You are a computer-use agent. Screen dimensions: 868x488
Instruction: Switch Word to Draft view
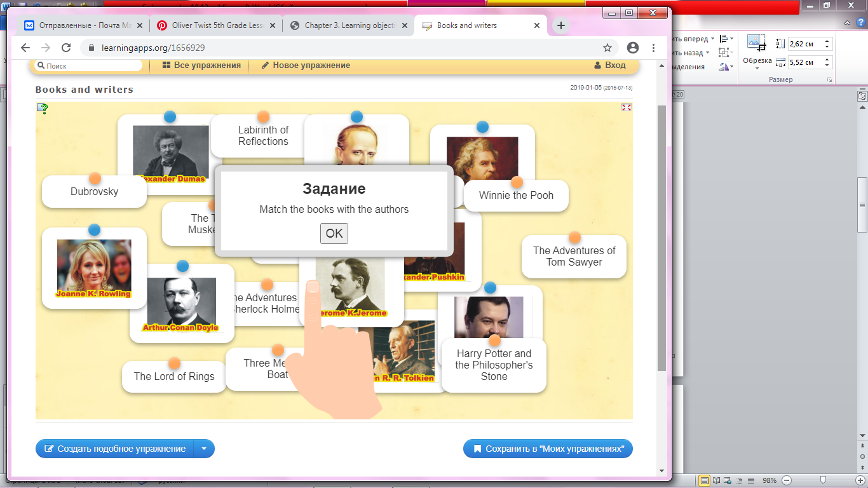click(752, 480)
